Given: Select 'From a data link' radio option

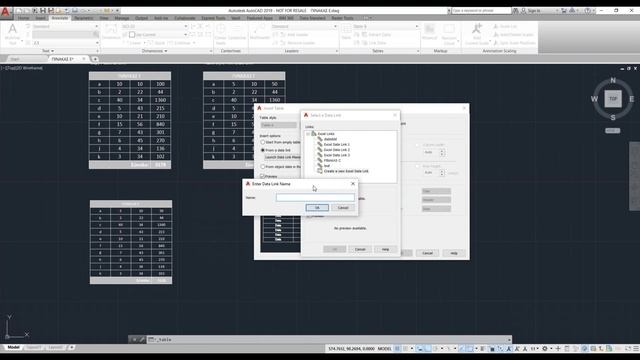Looking at the screenshot, I should click(x=262, y=150).
